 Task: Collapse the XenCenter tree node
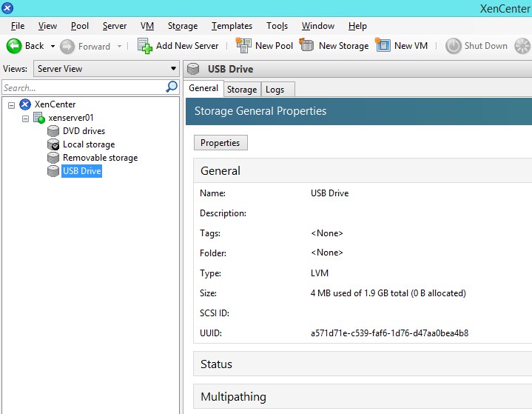click(11, 105)
